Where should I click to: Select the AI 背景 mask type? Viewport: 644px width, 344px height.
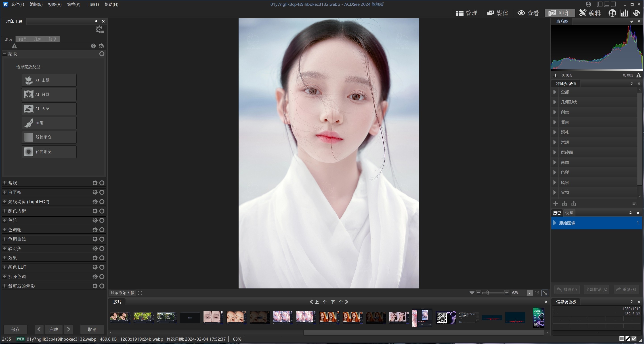[49, 94]
